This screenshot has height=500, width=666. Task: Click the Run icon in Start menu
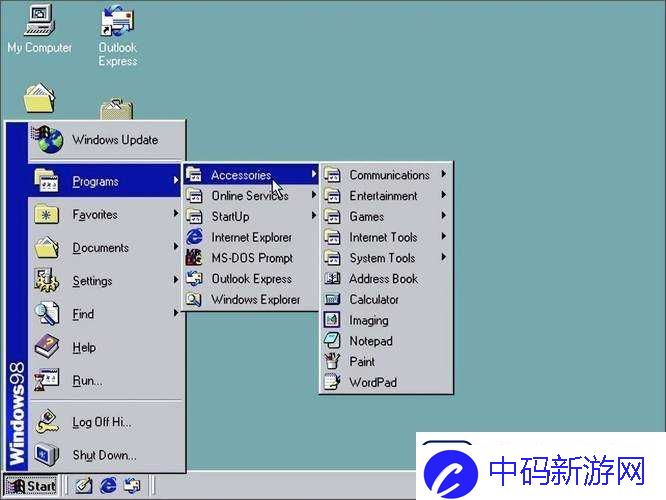point(46,380)
